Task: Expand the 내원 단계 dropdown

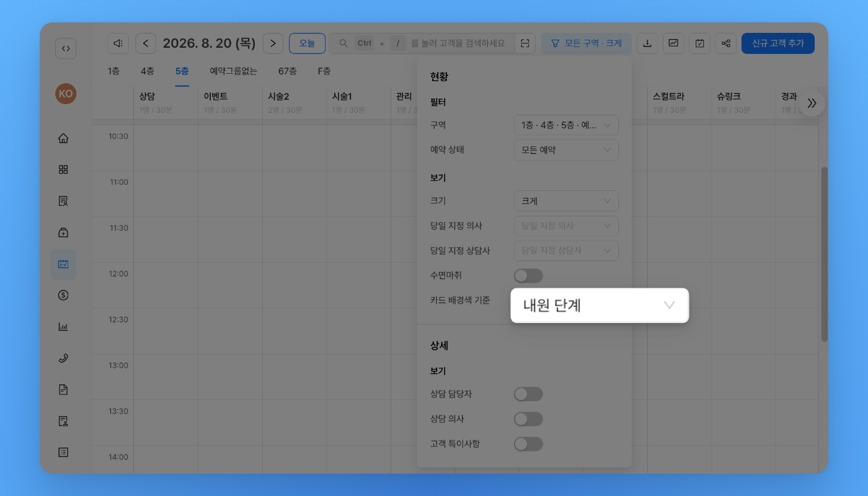Action: point(600,305)
